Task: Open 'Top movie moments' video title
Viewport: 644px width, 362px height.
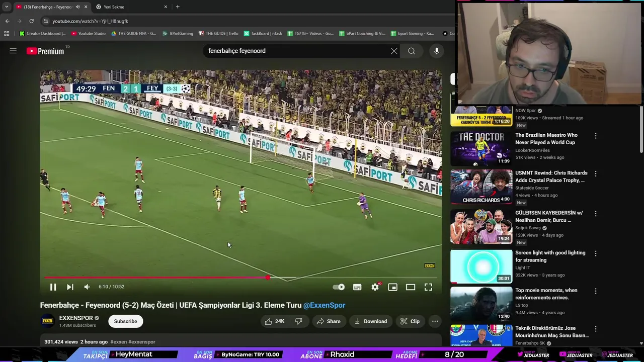Action: 546,294
